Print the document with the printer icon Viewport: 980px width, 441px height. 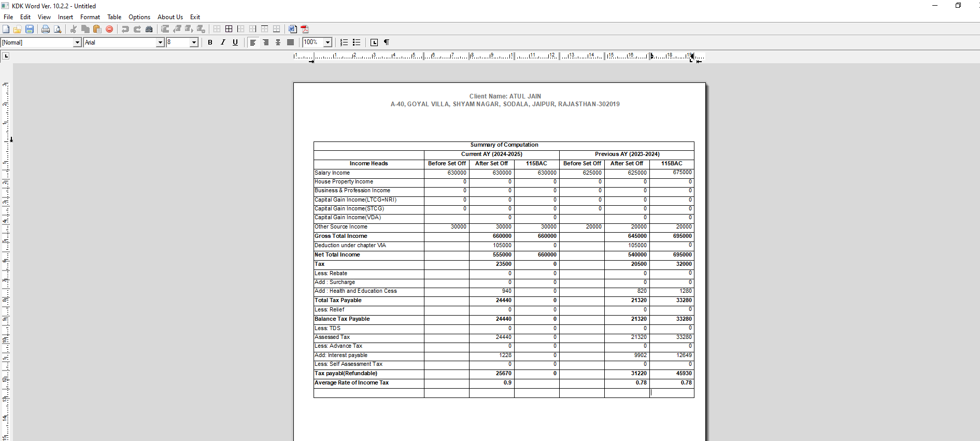coord(46,29)
